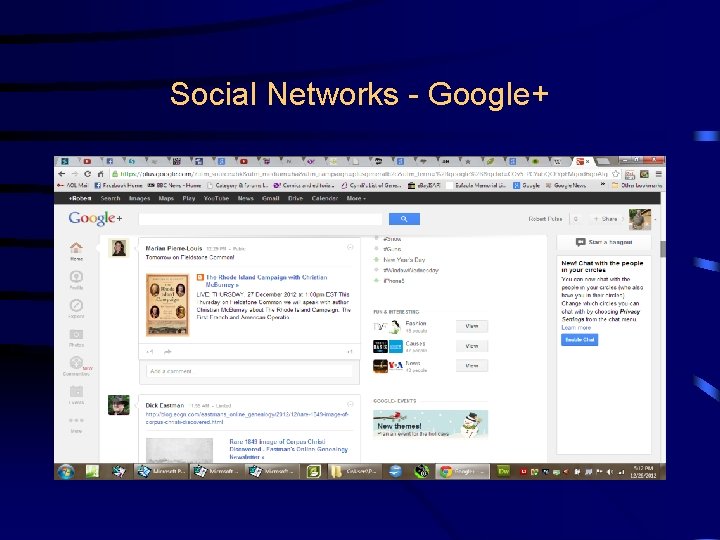Click the Start a hangout chat icon
The width and height of the screenshot is (720, 540).
pos(580,242)
